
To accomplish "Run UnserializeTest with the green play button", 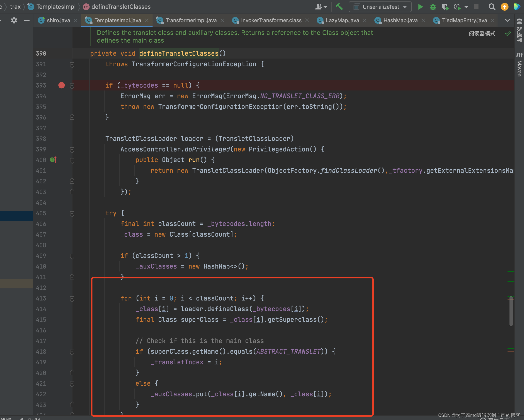I will point(420,7).
